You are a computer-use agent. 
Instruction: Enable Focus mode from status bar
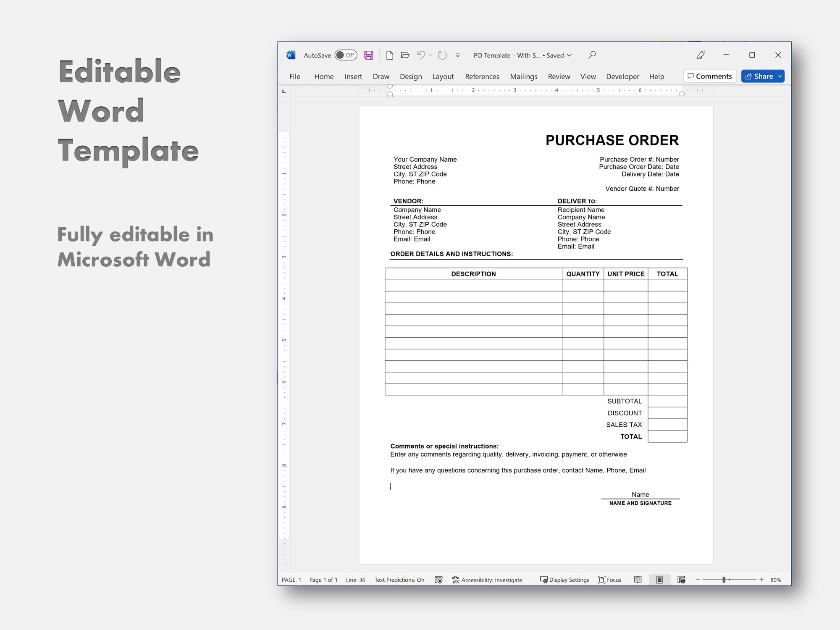click(610, 580)
